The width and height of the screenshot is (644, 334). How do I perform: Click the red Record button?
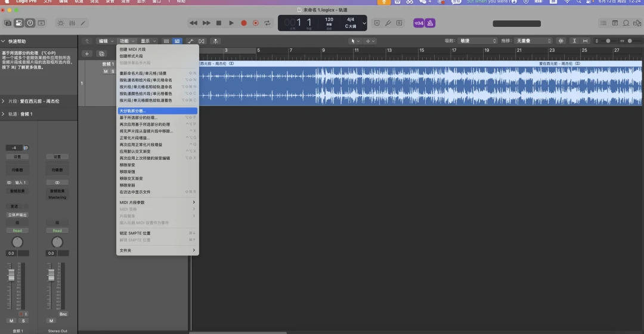click(x=243, y=23)
